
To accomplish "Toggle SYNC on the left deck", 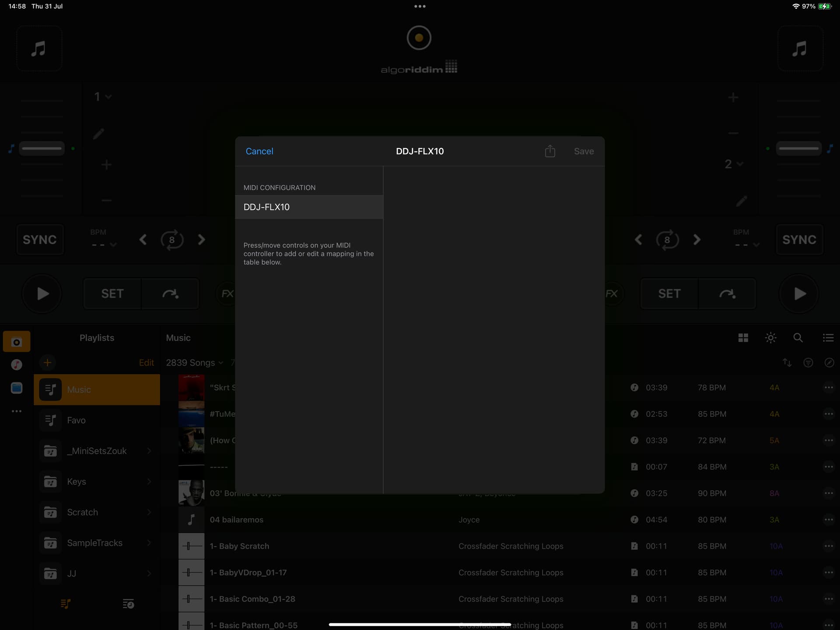I will pyautogui.click(x=40, y=239).
